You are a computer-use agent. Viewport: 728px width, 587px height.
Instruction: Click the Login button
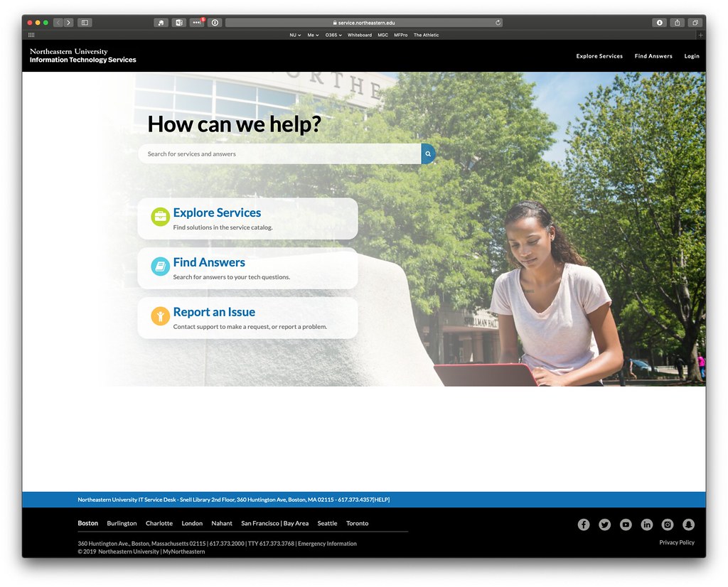coord(691,55)
